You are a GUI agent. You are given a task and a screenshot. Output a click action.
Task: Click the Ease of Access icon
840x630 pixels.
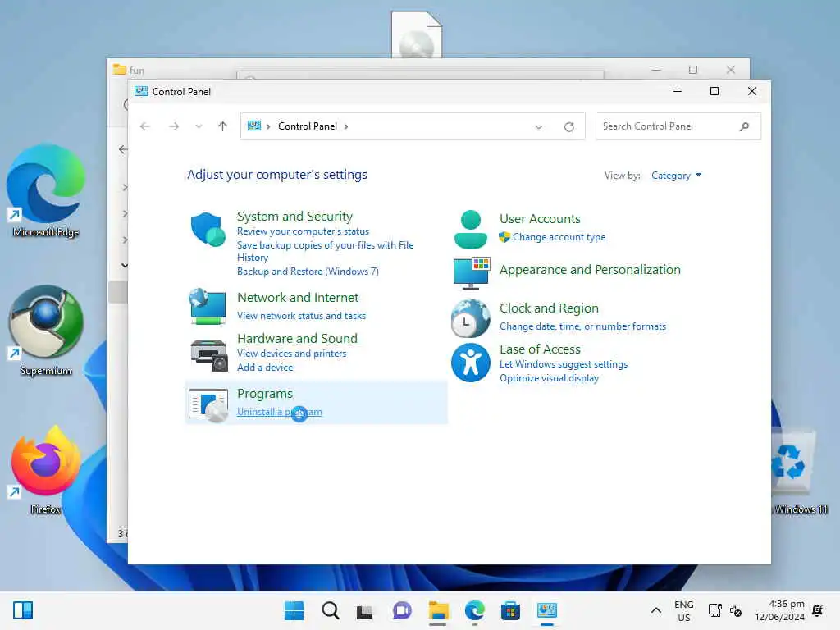coord(470,363)
